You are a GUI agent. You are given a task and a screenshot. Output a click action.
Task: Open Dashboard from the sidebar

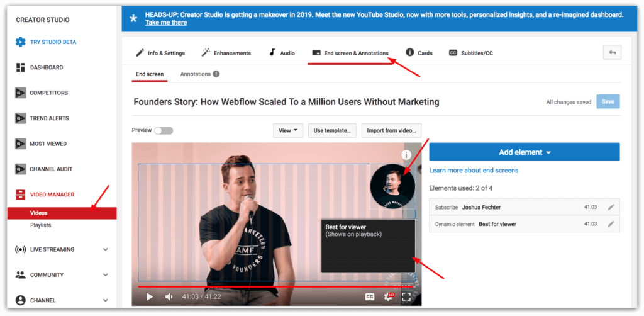pos(47,67)
